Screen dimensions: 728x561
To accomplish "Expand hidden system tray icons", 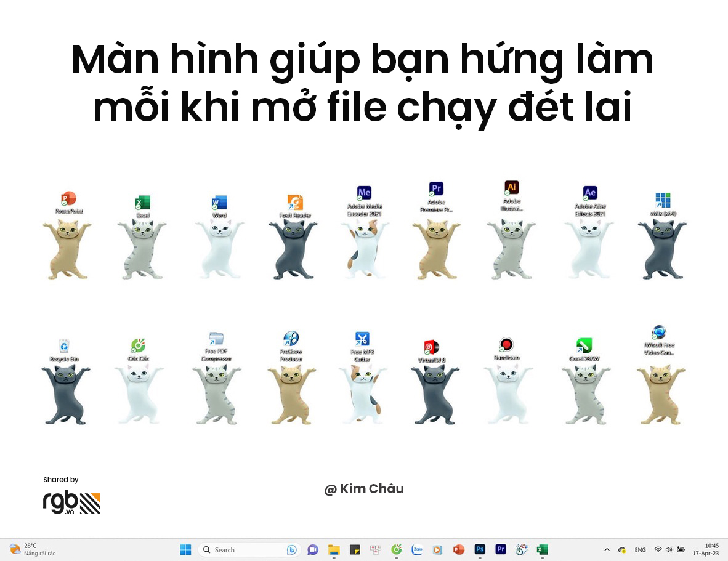I will [x=607, y=549].
